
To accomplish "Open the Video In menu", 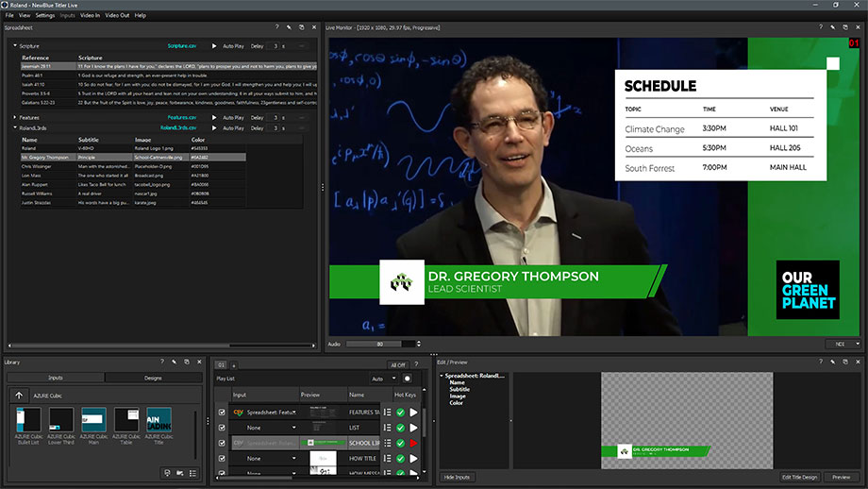I will click(x=90, y=15).
